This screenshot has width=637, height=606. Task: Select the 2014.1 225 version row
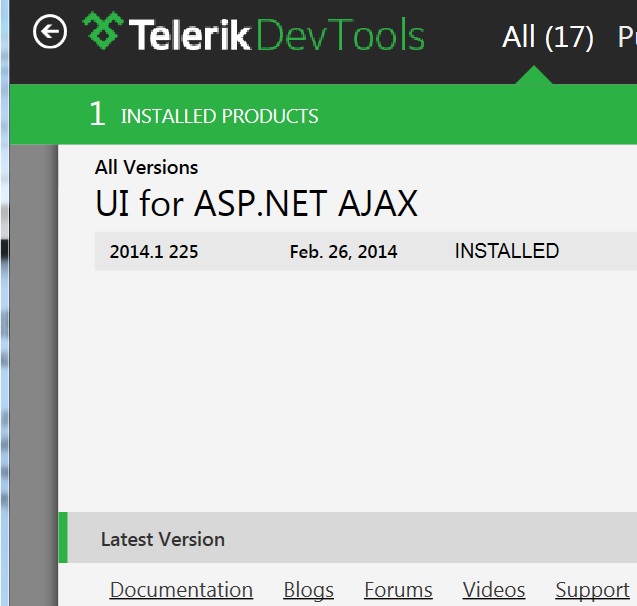click(154, 252)
